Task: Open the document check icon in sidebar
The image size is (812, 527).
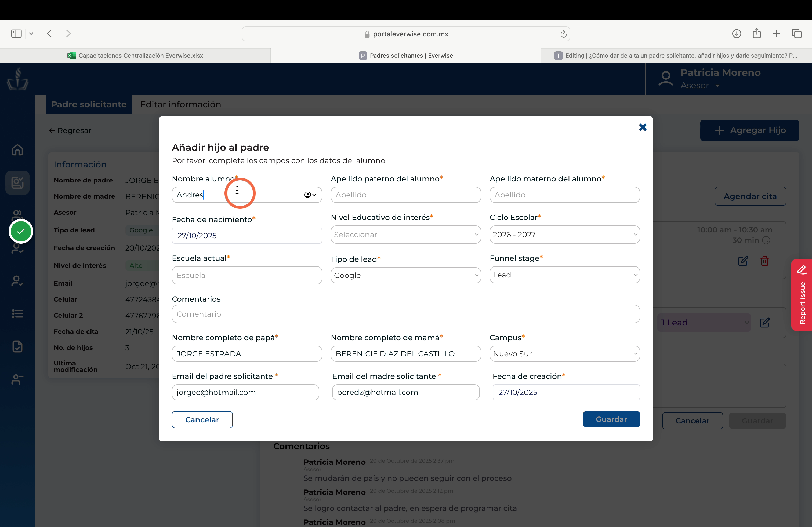Action: point(17,346)
